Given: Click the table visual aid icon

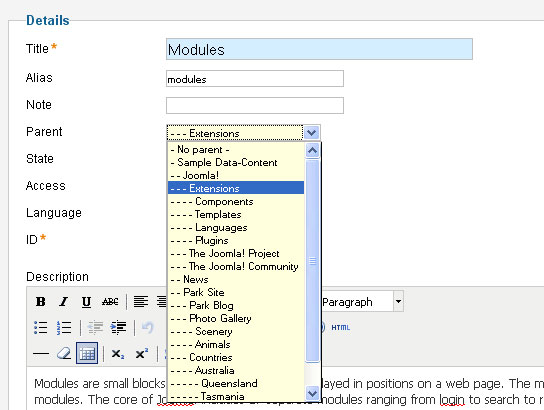Looking at the screenshot, I should 87,353.
